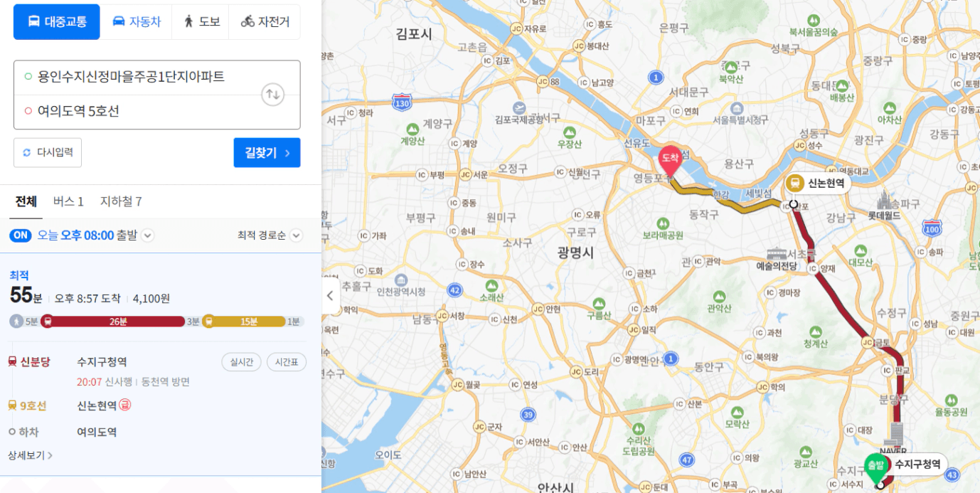Click the 계양산 mountain icon

[412, 129]
